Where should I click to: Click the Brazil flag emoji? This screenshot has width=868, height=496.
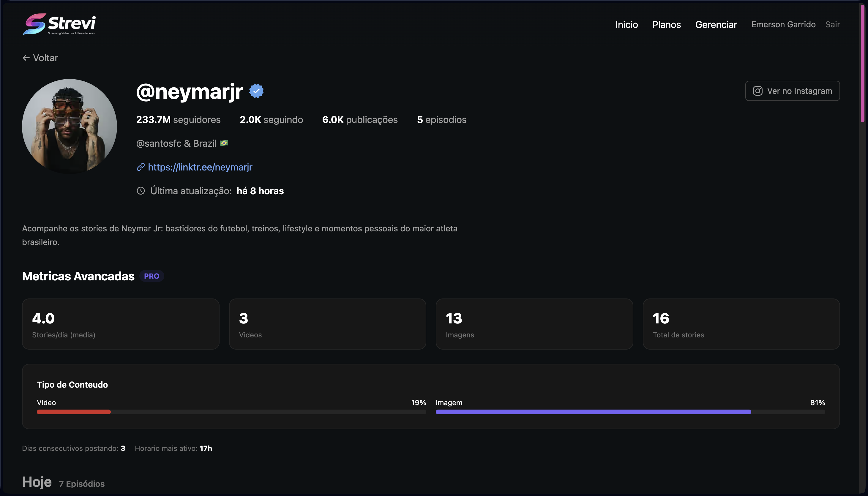[x=224, y=143]
